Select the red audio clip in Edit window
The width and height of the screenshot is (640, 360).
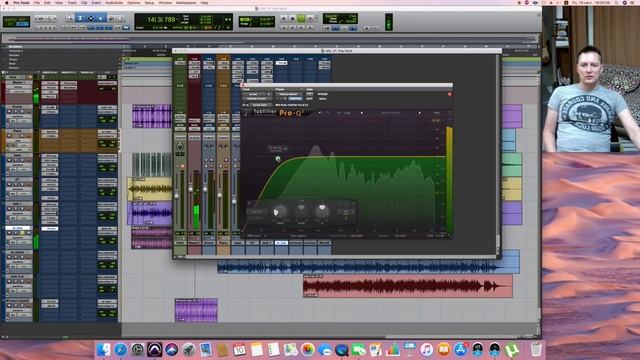(408, 286)
